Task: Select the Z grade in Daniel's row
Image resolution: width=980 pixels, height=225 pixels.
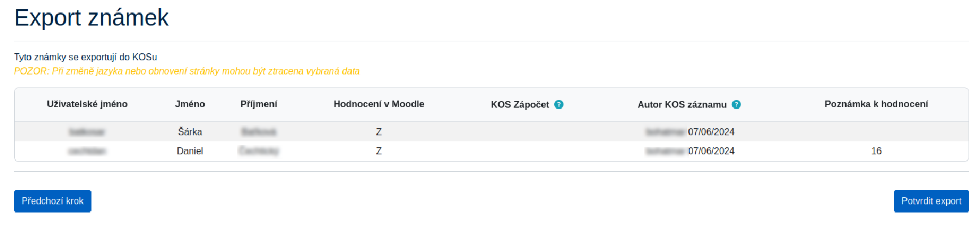Action: point(379,151)
